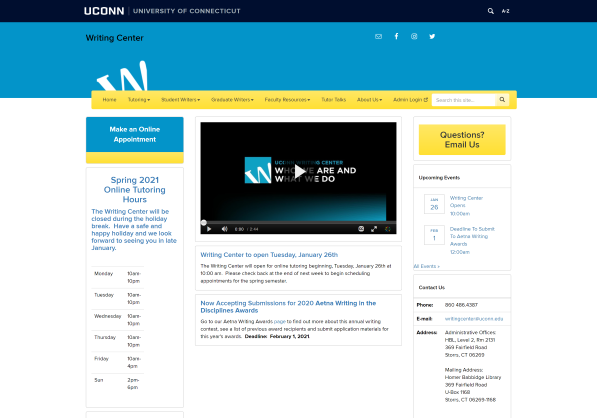Image resolution: width=597 pixels, height=418 pixels.
Task: Open the Facebook icon link
Action: click(x=396, y=36)
